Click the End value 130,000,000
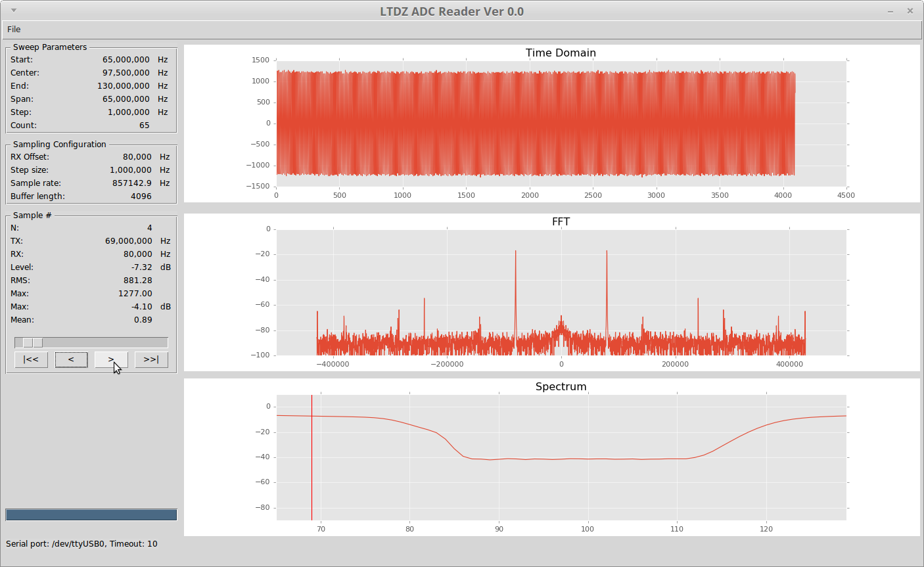The width and height of the screenshot is (924, 567). (x=123, y=86)
